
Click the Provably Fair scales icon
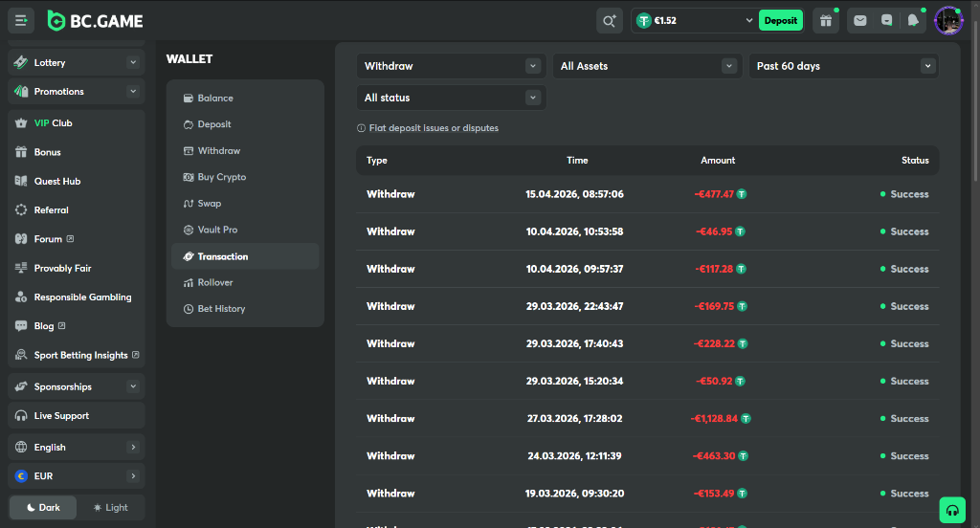pos(21,268)
